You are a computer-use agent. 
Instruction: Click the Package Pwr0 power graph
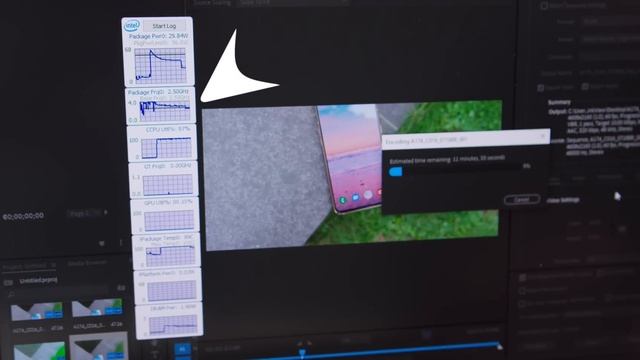[160, 66]
